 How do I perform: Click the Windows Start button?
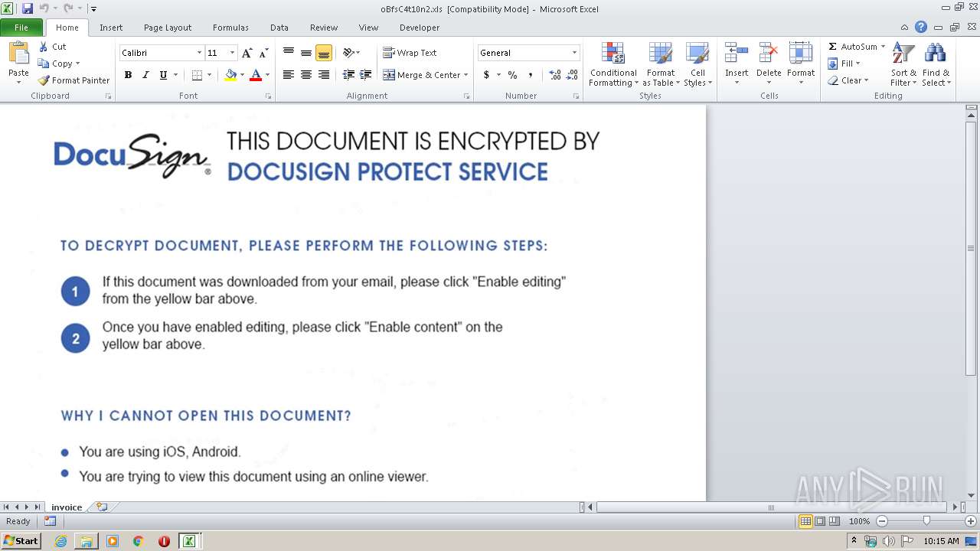click(x=21, y=541)
